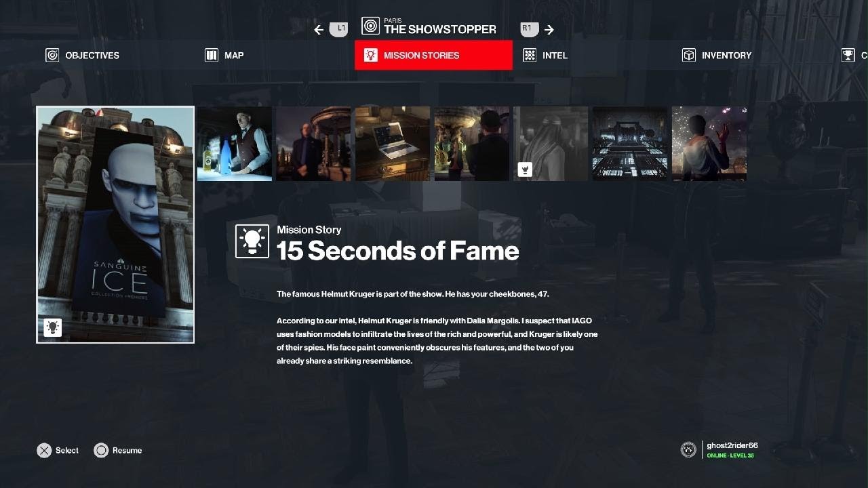Click the Map icon
Screen dimensions: 868x488
(212, 56)
